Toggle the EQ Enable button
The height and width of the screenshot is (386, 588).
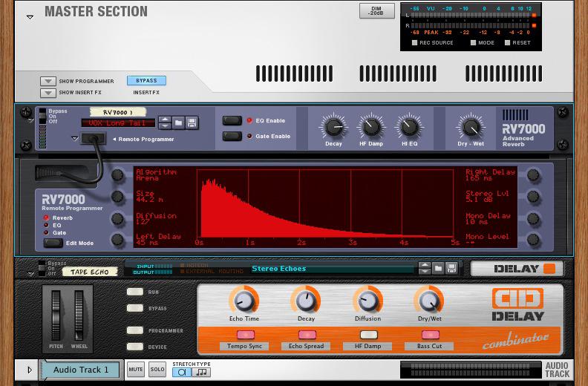click(232, 120)
